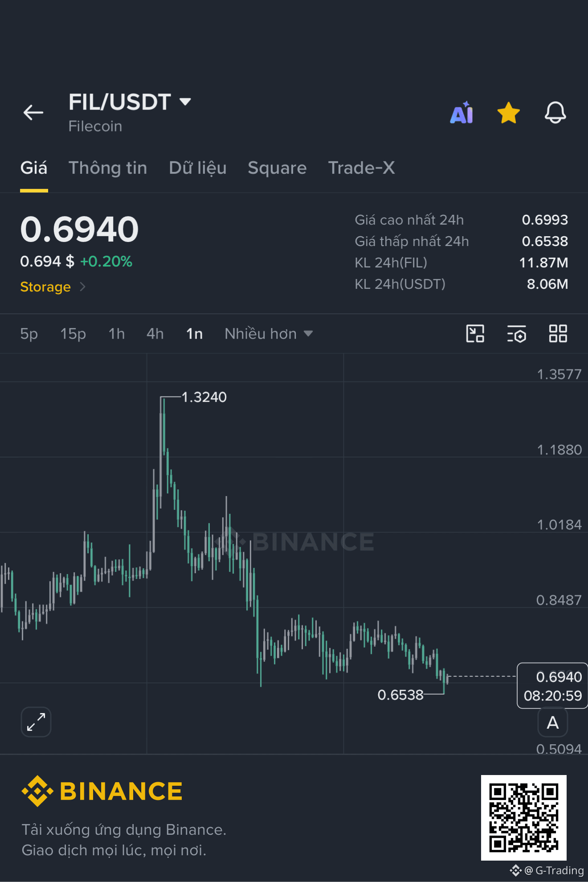588x882 pixels.
Task: Expand the FIL/USDT pair selector
Action: [130, 102]
